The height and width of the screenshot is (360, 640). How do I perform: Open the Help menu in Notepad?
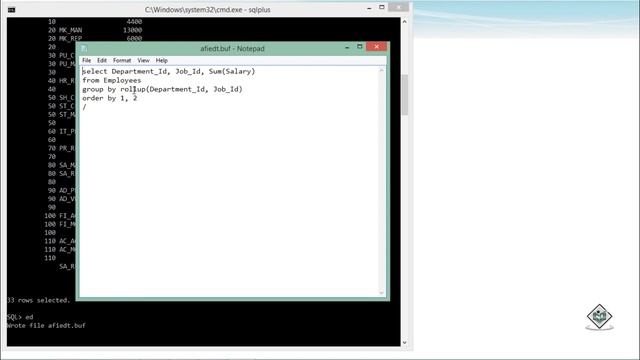point(162,60)
